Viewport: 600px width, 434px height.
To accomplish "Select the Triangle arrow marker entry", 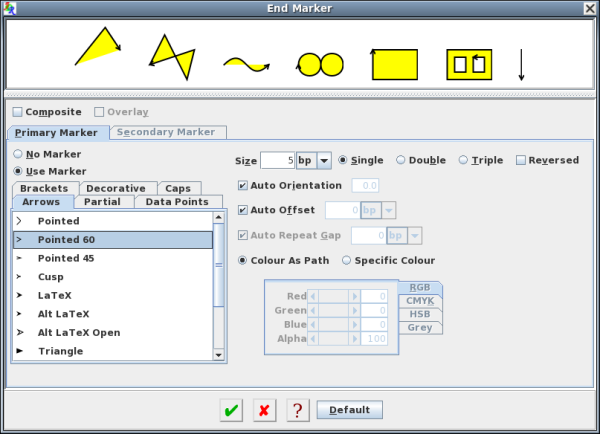I will pyautogui.click(x=60, y=351).
